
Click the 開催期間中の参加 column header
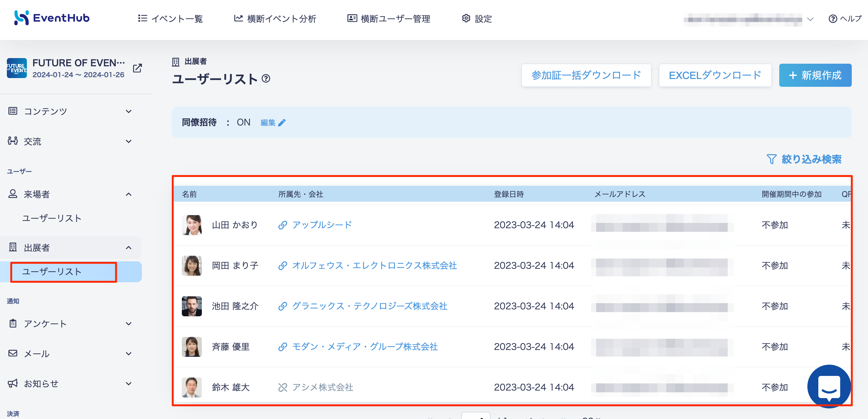[791, 194]
